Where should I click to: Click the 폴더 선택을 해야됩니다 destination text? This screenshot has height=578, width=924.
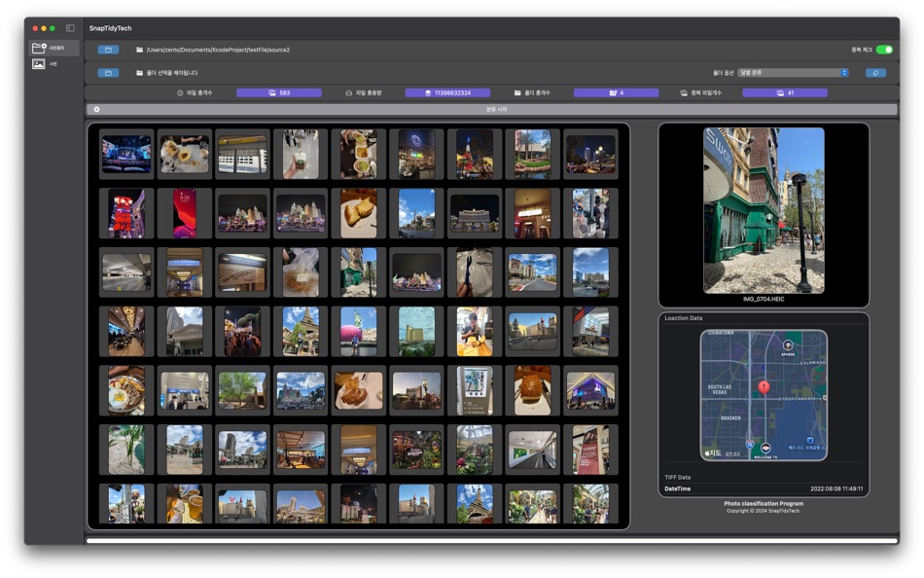[x=172, y=73]
